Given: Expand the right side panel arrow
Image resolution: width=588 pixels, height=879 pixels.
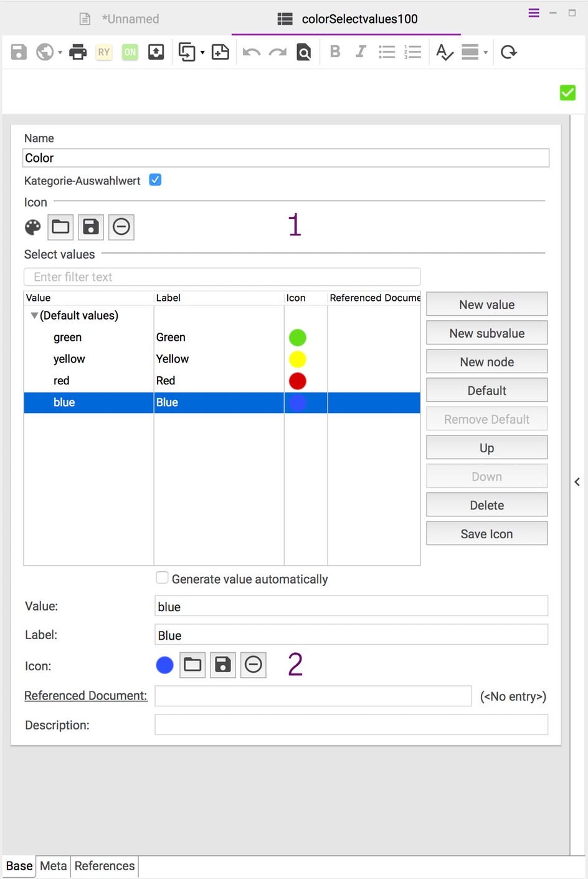Looking at the screenshot, I should point(577,482).
